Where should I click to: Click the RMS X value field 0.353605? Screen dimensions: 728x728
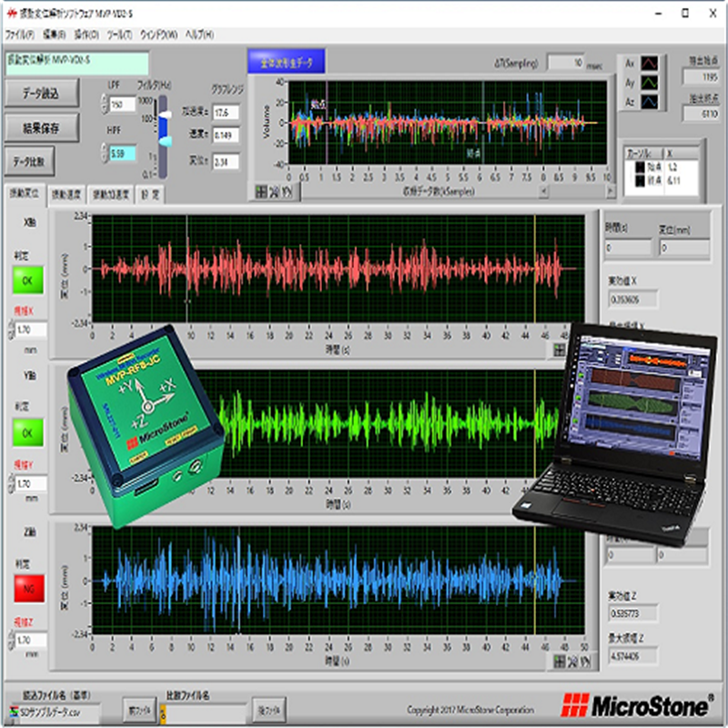(x=632, y=299)
